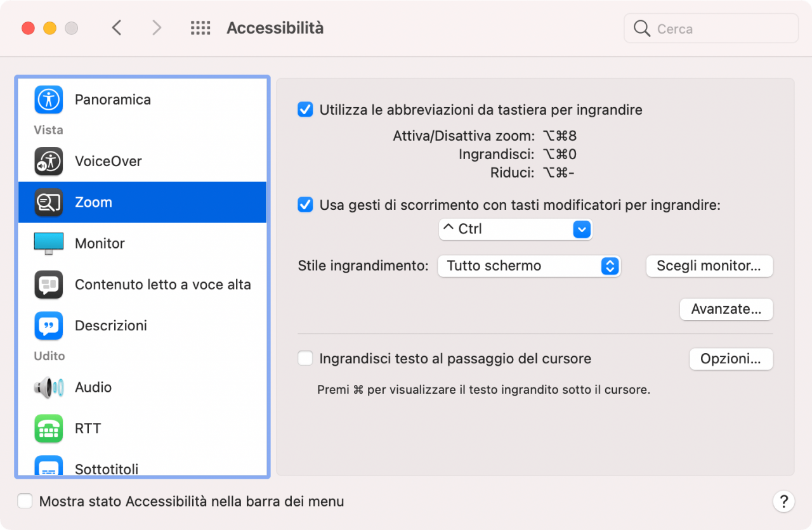Click the Scegli monitor... button
The image size is (812, 530).
click(709, 266)
